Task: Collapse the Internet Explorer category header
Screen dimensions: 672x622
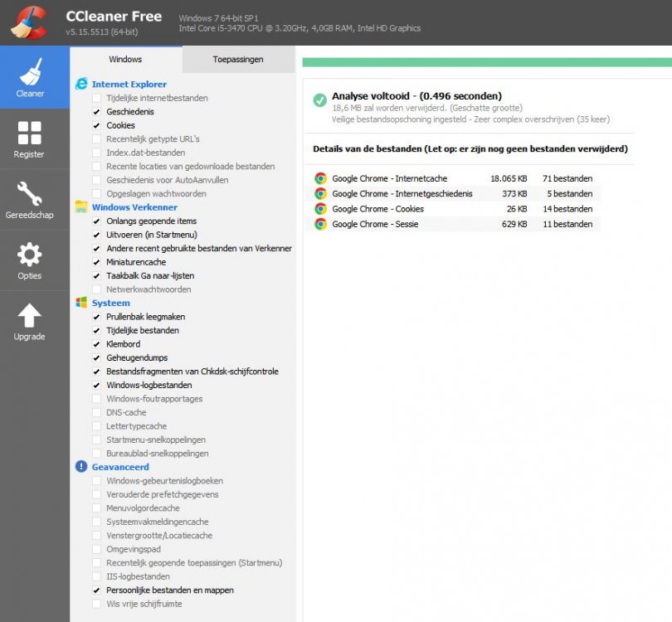Action: coord(129,84)
